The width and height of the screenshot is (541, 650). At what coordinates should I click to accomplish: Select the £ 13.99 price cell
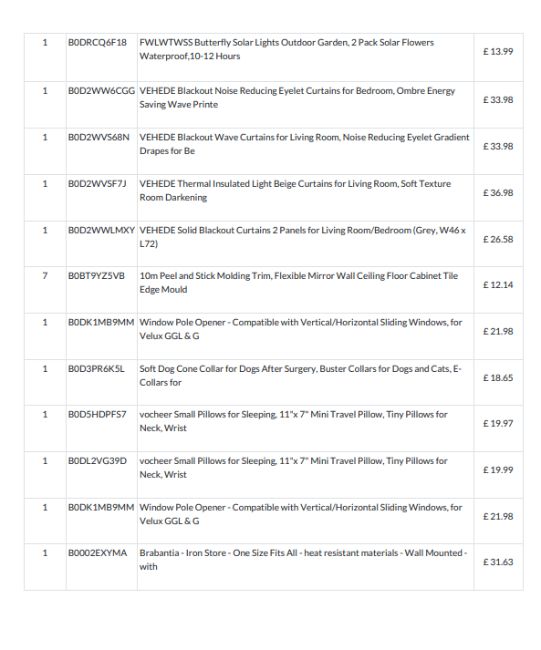[498, 52]
